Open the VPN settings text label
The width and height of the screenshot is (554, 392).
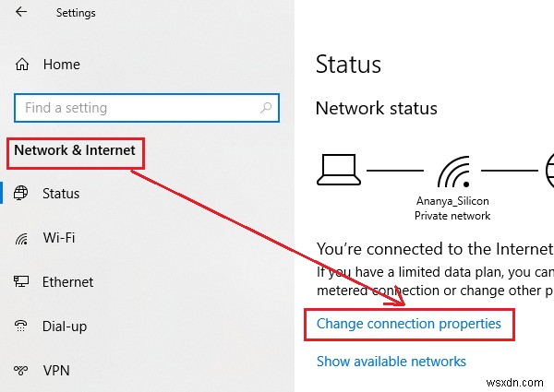point(56,371)
